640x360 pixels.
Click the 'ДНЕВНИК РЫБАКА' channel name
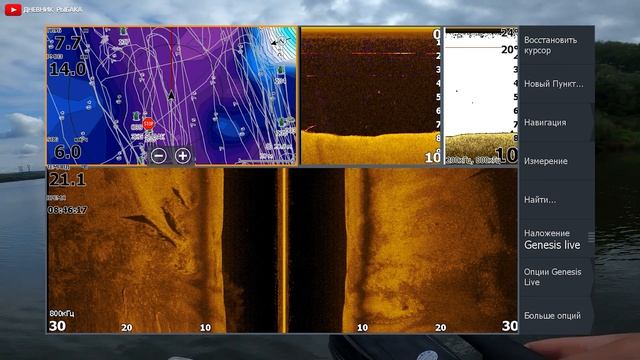pyautogui.click(x=53, y=9)
